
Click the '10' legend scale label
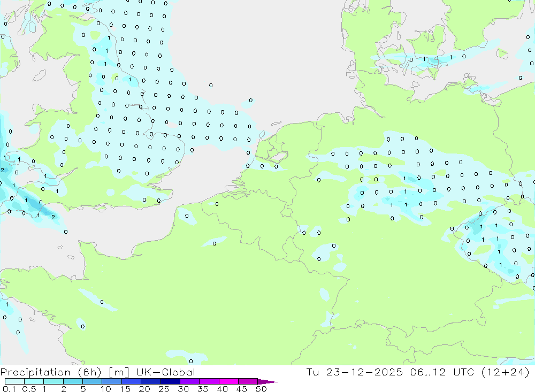click(106, 389)
